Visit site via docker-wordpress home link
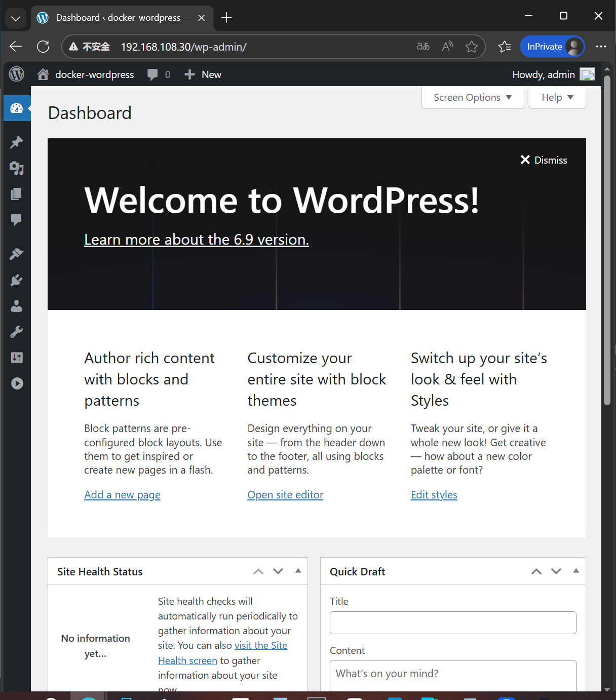This screenshot has width=616, height=700. [x=86, y=74]
